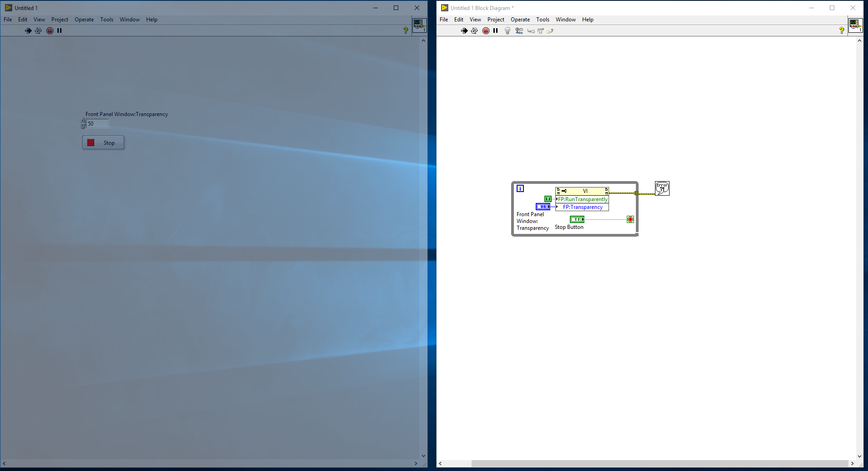Viewport: 868px width, 471px height.
Task: Click the FP:RunTransparently property item
Action: (583, 199)
